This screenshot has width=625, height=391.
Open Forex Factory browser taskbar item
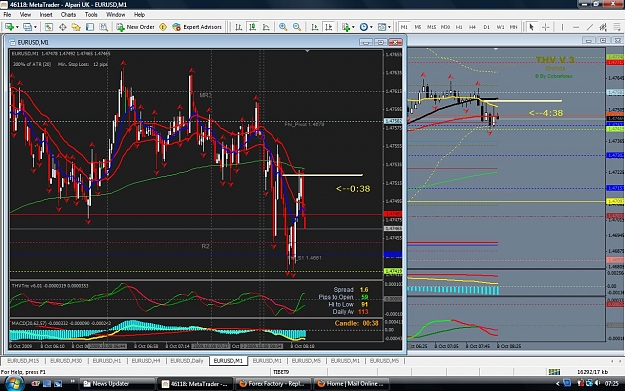tap(273, 384)
